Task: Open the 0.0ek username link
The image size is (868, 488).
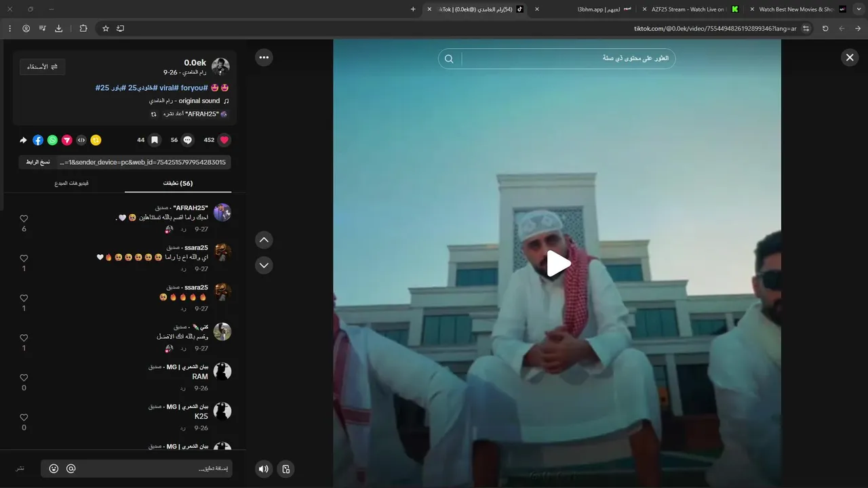Action: [195, 62]
